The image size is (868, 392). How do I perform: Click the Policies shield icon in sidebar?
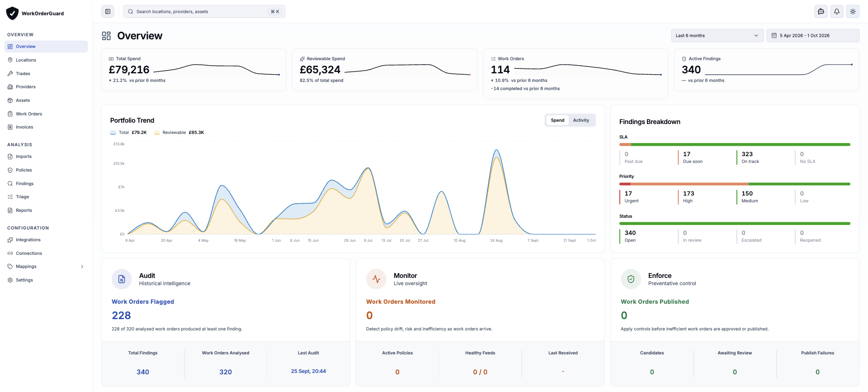pyautogui.click(x=10, y=170)
